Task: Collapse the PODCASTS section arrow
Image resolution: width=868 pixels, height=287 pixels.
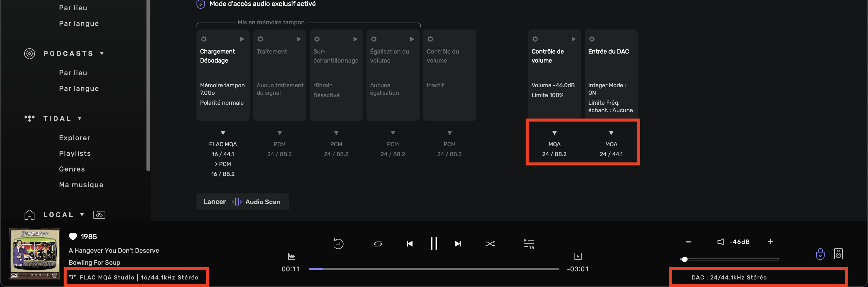Action: [x=102, y=54]
